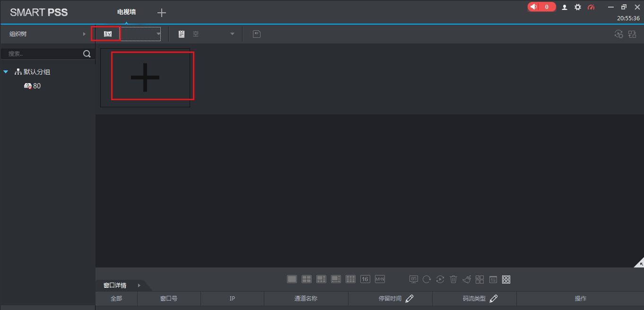Click the window swap arrows icon
This screenshot has width=644, height=310.
pos(493,279)
